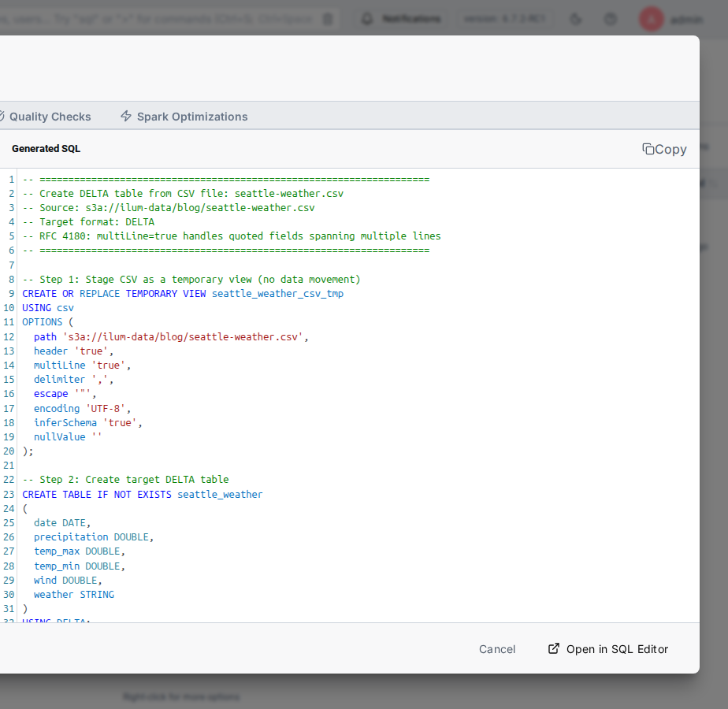Click the 'Step 1: Stage CSV' comment
The height and width of the screenshot is (709, 728).
[x=191, y=280]
